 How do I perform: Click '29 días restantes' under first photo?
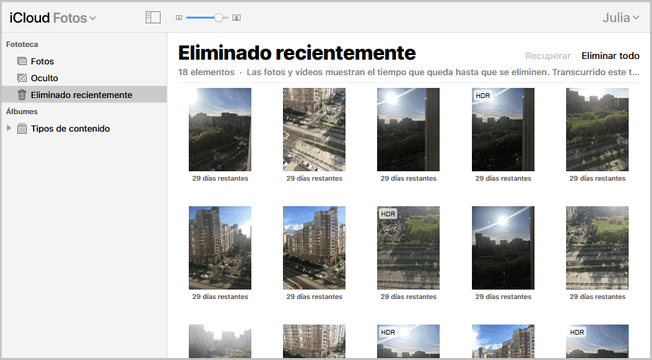pyautogui.click(x=220, y=178)
